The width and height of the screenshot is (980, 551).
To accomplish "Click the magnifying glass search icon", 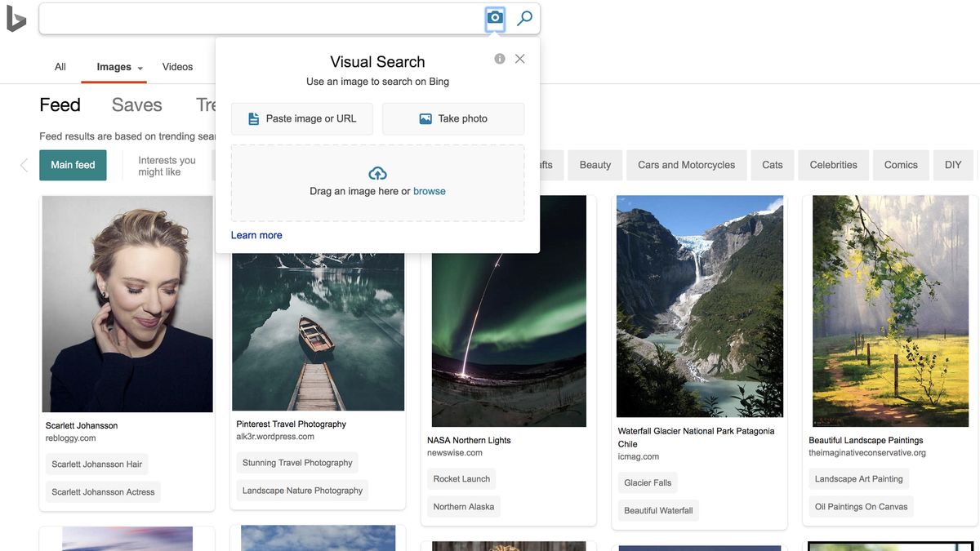I will click(524, 18).
